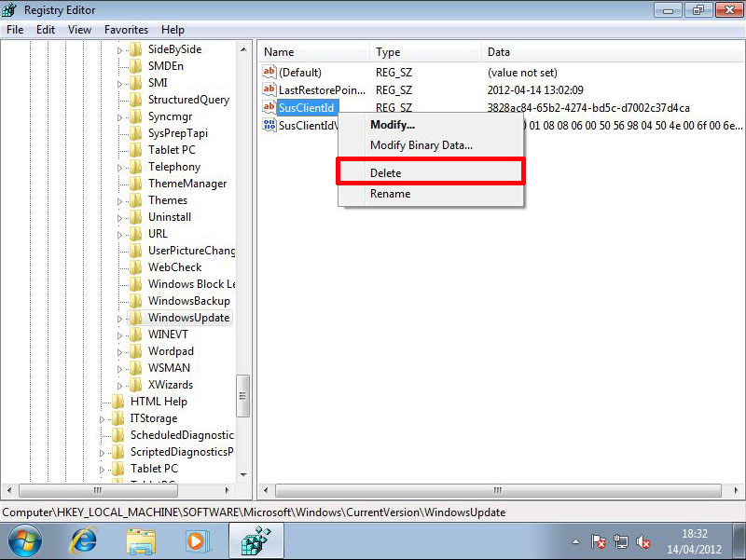Click the StructuredQuery folder icon
746x560 pixels.
click(x=136, y=100)
